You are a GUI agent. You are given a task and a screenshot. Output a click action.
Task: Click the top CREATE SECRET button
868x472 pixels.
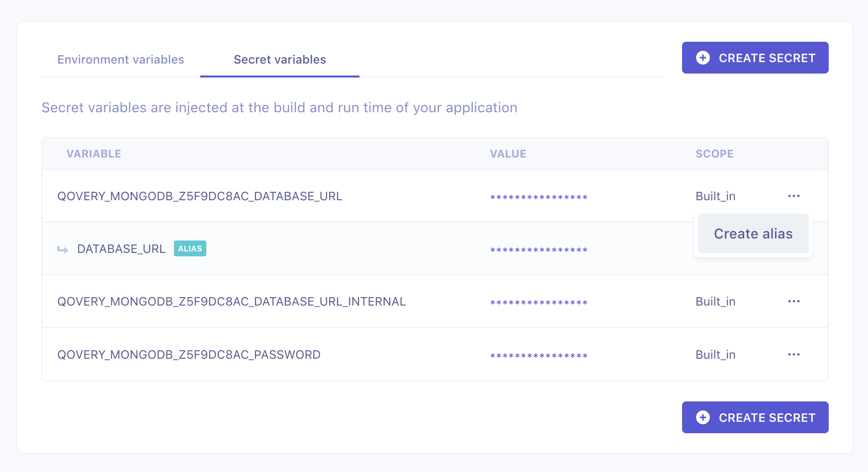755,58
